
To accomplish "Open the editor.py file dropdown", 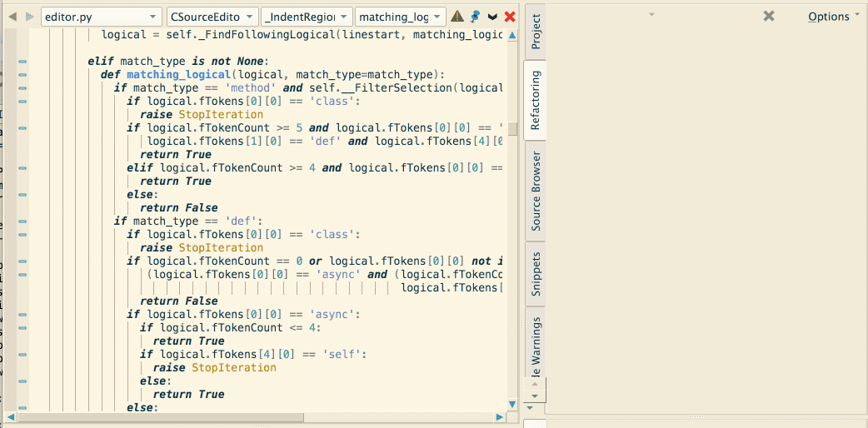I will point(101,17).
